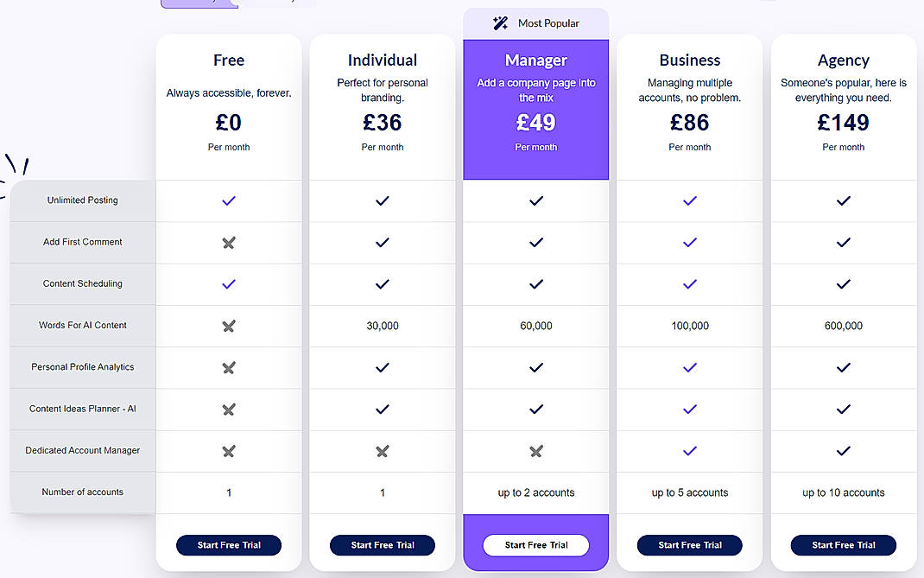Viewport: 924px width, 578px height.
Task: Click the magic wand icon beside Most Popular
Action: coord(500,22)
